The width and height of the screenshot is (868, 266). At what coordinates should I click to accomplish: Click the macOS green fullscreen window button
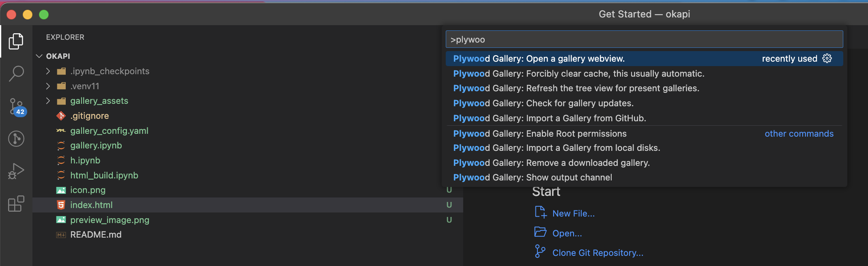point(44,15)
